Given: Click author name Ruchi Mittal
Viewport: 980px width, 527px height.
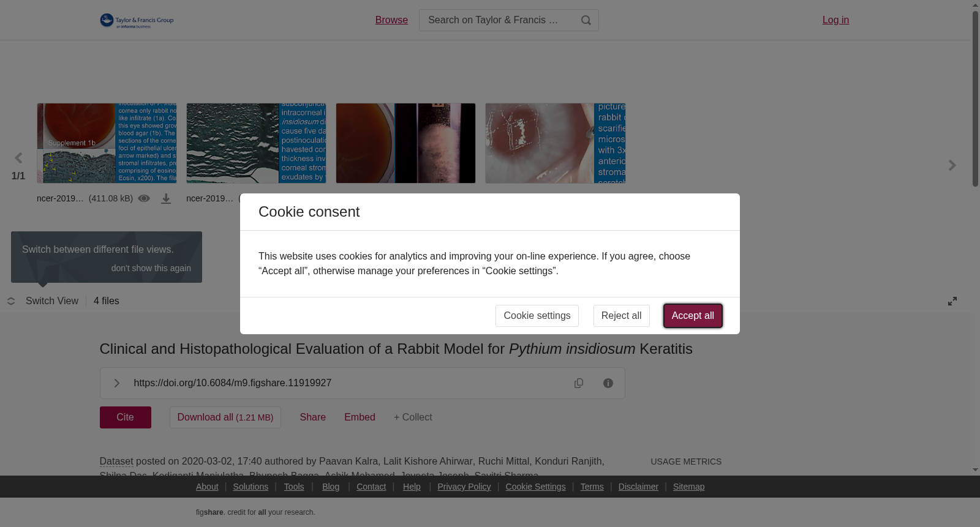Looking at the screenshot, I should [x=503, y=462].
